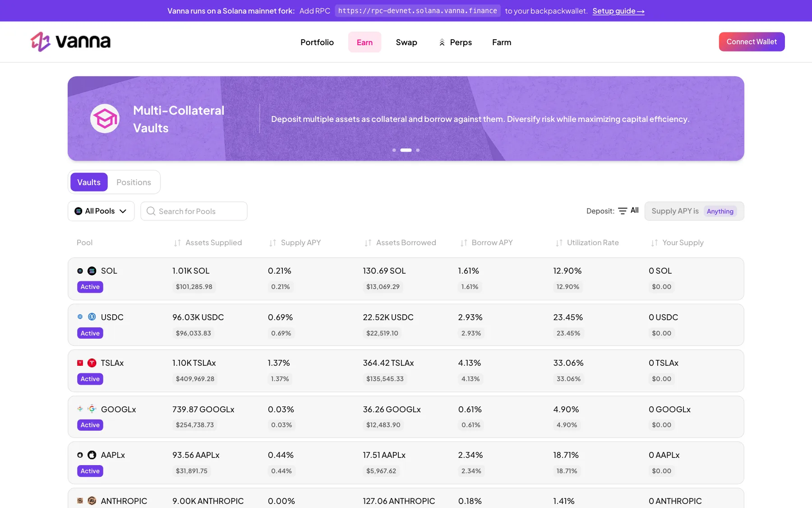
Task: Click the USDC token icon
Action: [x=92, y=317]
